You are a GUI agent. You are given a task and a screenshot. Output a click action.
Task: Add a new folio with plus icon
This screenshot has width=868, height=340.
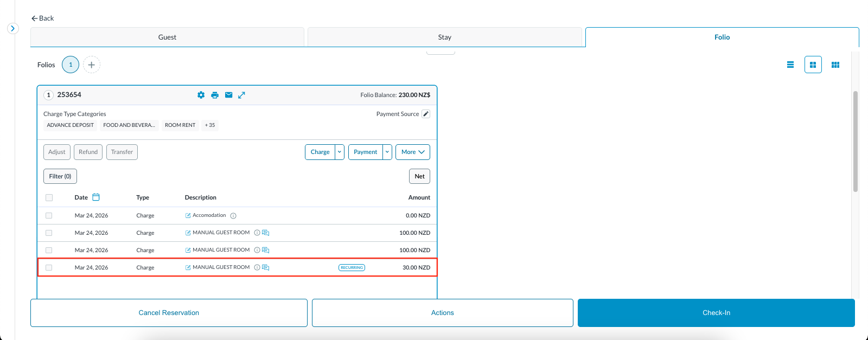[x=92, y=65]
